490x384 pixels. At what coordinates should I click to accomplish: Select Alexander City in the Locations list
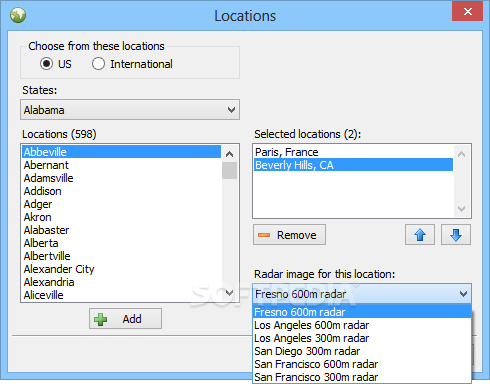click(x=121, y=269)
